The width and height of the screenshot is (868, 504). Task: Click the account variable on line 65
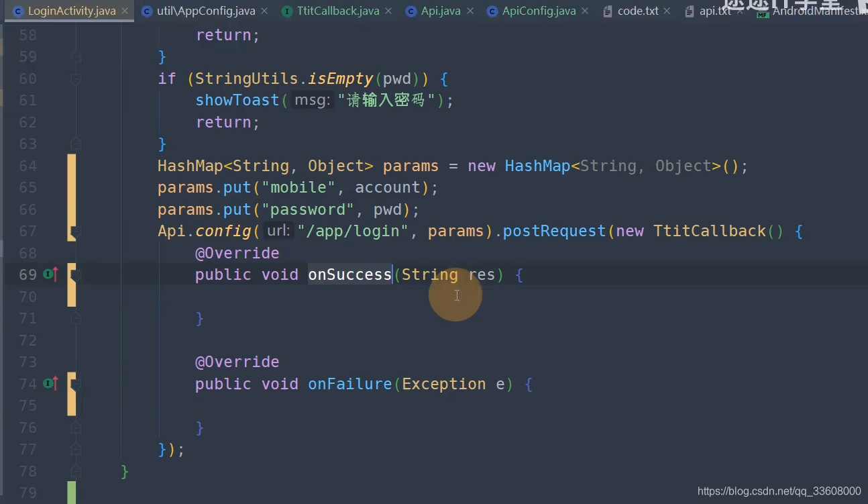pyautogui.click(x=388, y=187)
